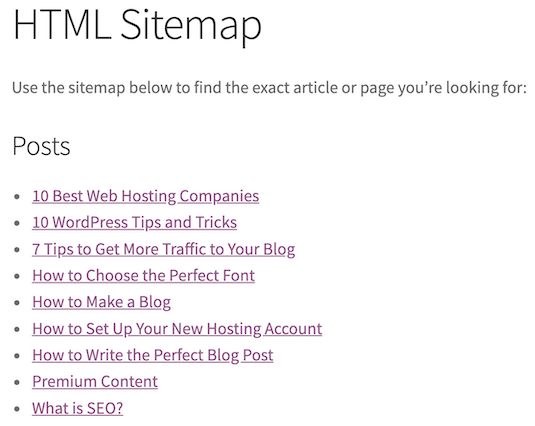Click the Posts section heading
Viewport: 535px width, 426px height.
click(41, 147)
